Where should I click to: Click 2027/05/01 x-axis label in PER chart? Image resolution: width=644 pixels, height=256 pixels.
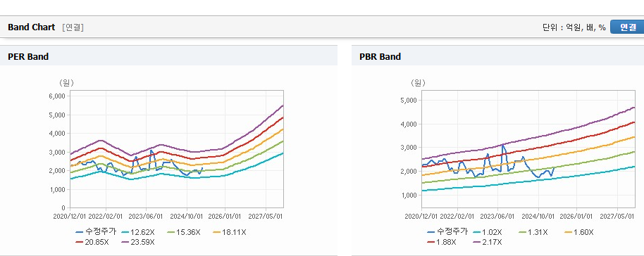point(266,216)
